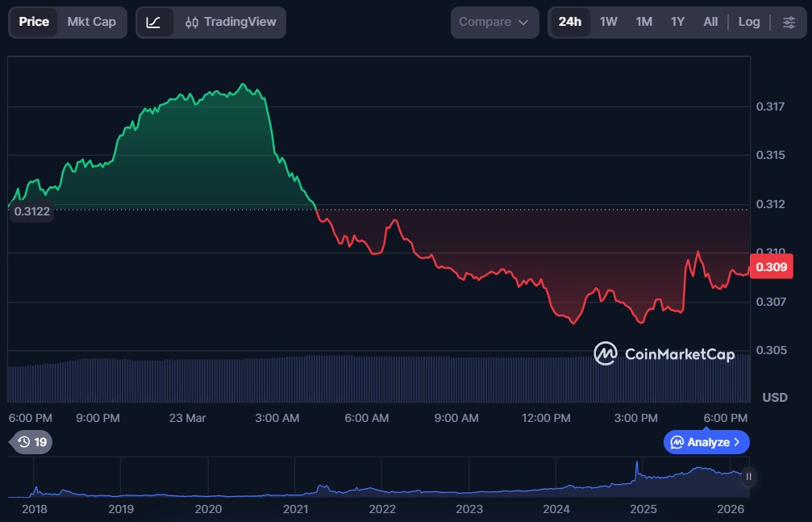The image size is (812, 522).
Task: Select 1Y time range
Action: [677, 22]
